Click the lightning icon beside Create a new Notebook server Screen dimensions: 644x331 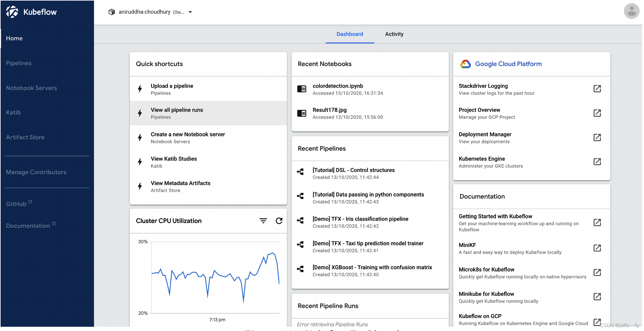(x=140, y=137)
